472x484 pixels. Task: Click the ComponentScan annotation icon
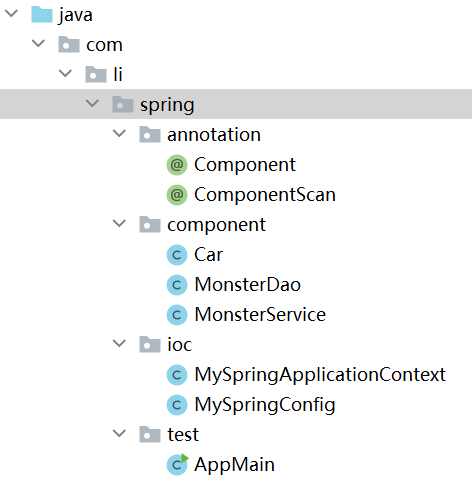tap(177, 195)
